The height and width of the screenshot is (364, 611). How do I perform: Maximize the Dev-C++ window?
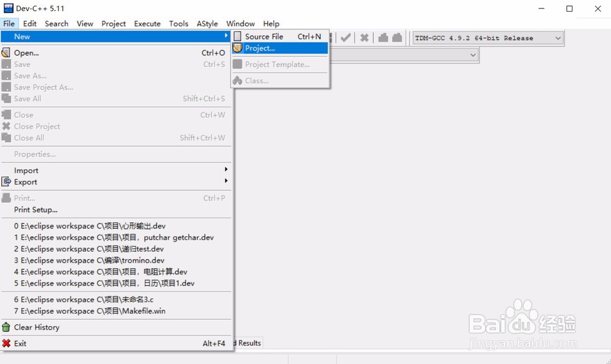[x=569, y=9]
